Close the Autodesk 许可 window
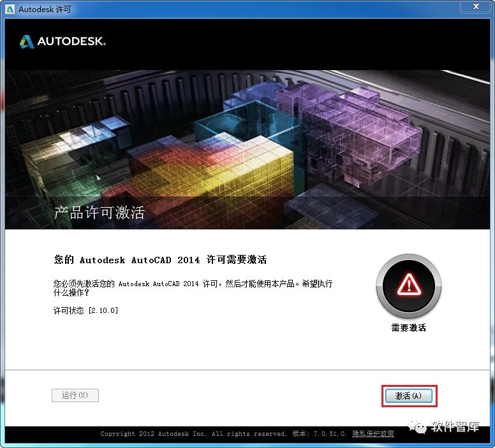The width and height of the screenshot is (495, 448). (x=476, y=6)
